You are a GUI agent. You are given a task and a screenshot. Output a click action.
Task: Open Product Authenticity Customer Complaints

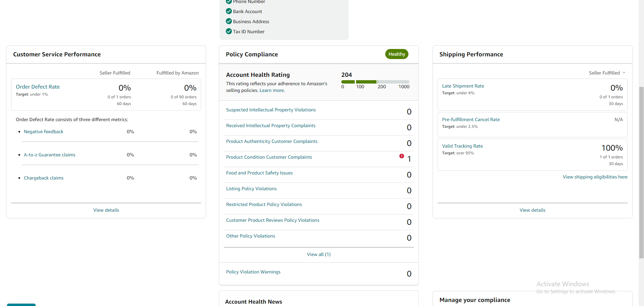(x=272, y=141)
